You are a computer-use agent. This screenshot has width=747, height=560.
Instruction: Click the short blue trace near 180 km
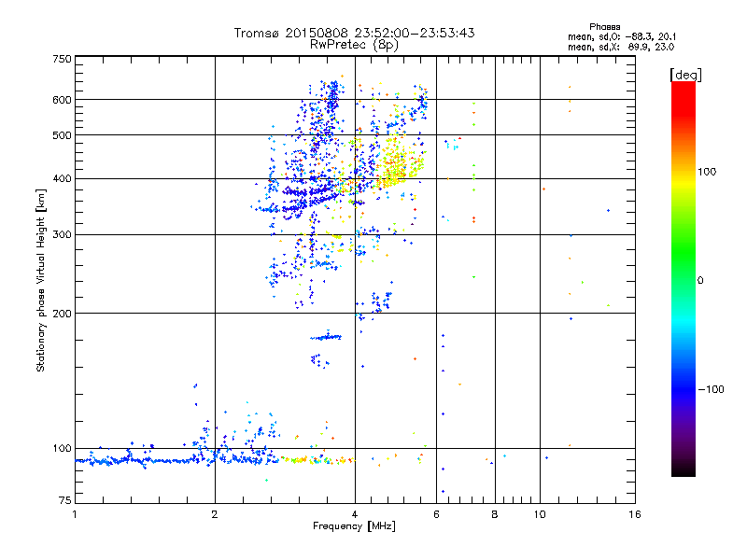pos(326,337)
